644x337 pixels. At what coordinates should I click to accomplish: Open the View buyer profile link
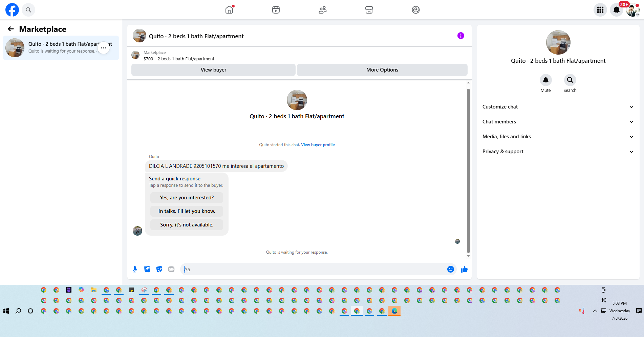pyautogui.click(x=318, y=145)
